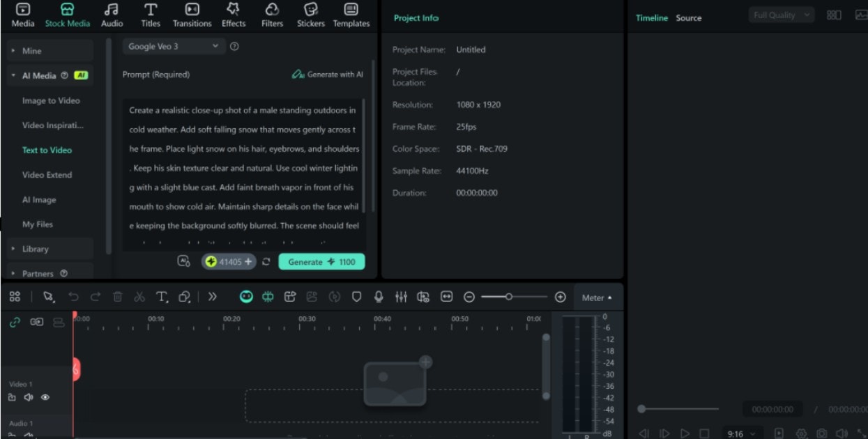Open the Stickers tab
Viewport: 868px width, 439px height.
[311, 15]
